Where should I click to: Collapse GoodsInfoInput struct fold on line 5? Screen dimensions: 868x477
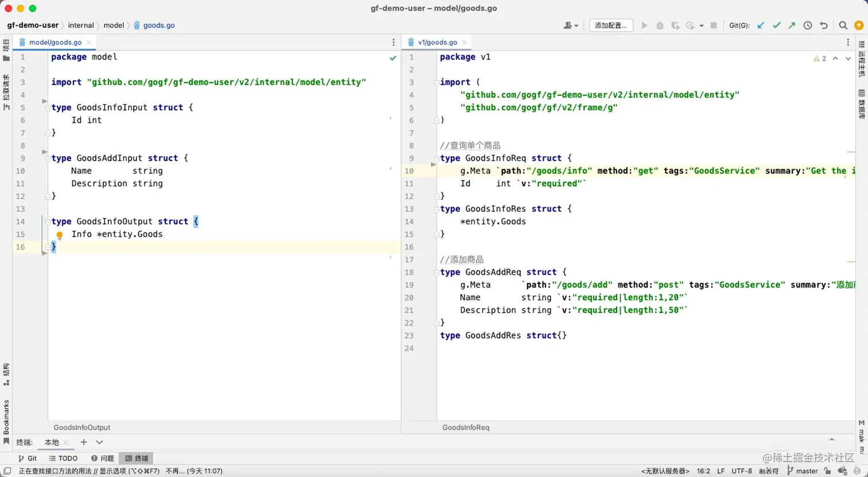tap(48, 108)
